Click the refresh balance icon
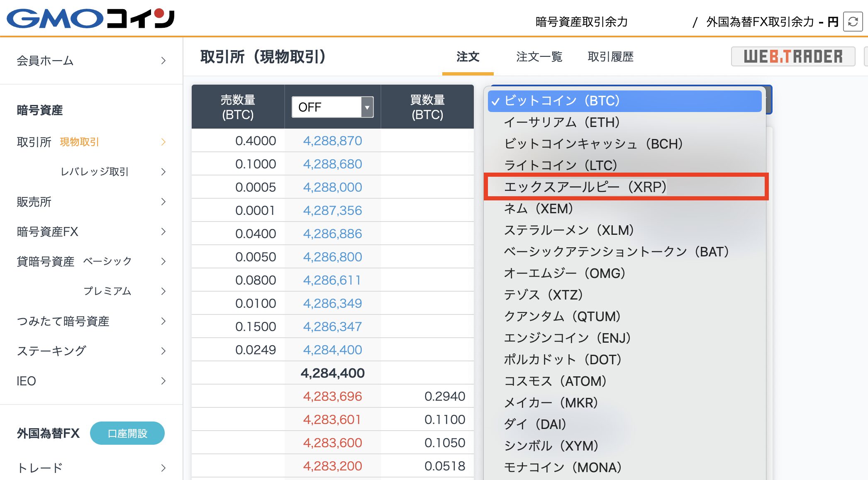Screen dimensions: 868x480 click(853, 22)
